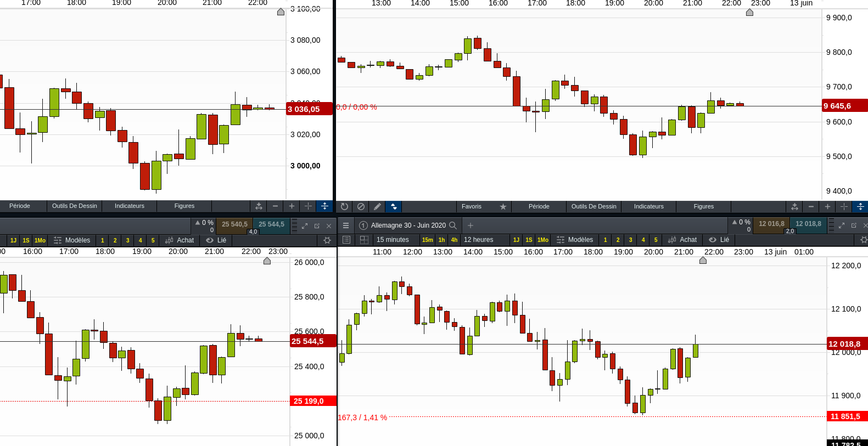Screen dimensions: 868x446
Task: Open Outils De Dessin in top-left chart toolbar
Action: click(x=75, y=206)
